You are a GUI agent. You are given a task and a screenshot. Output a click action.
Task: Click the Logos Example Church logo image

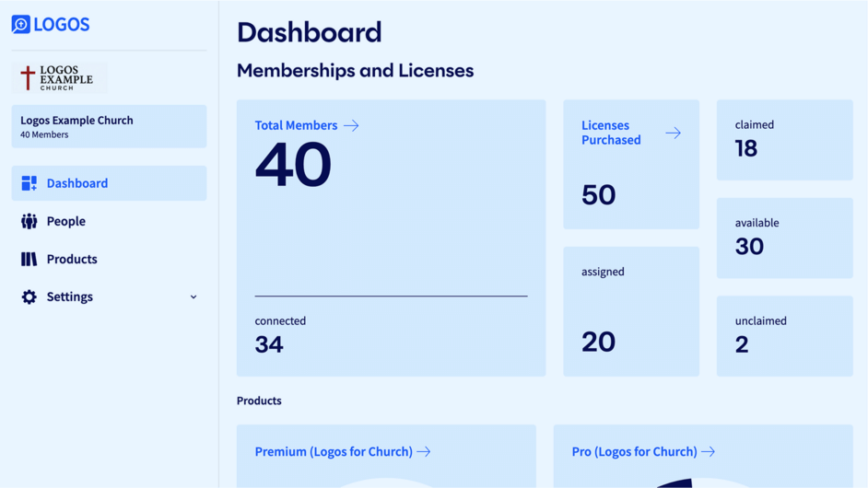[59, 77]
